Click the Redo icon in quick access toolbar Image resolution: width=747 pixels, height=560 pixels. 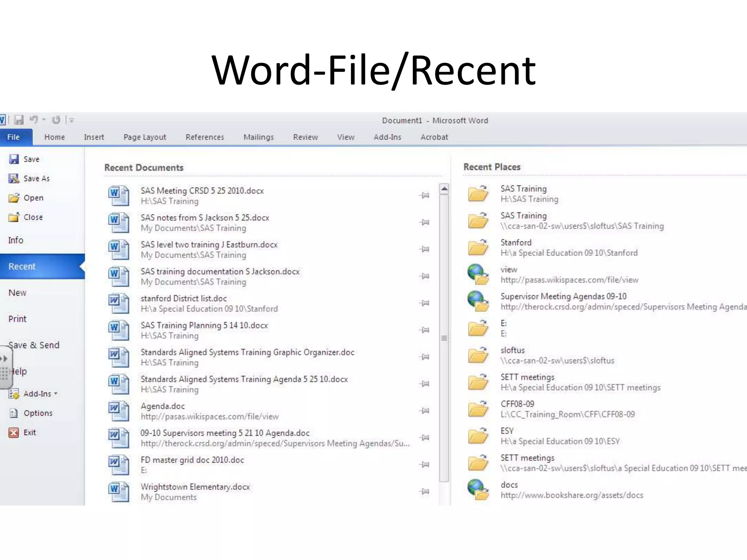(56, 120)
